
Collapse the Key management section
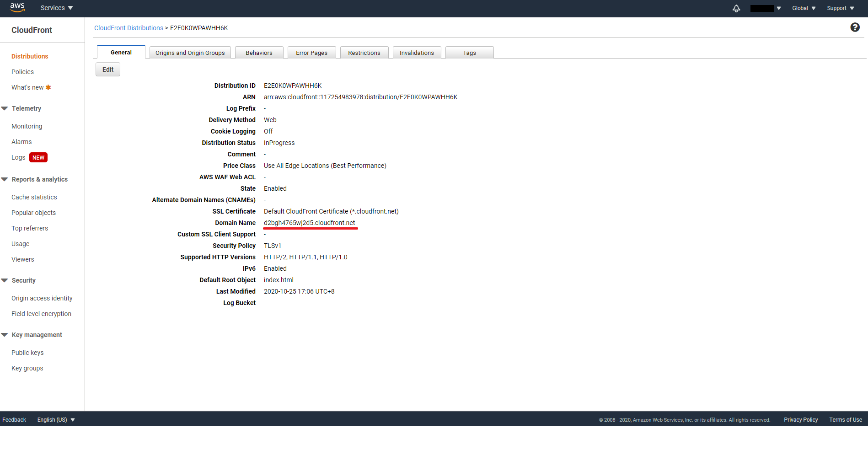tap(5, 335)
